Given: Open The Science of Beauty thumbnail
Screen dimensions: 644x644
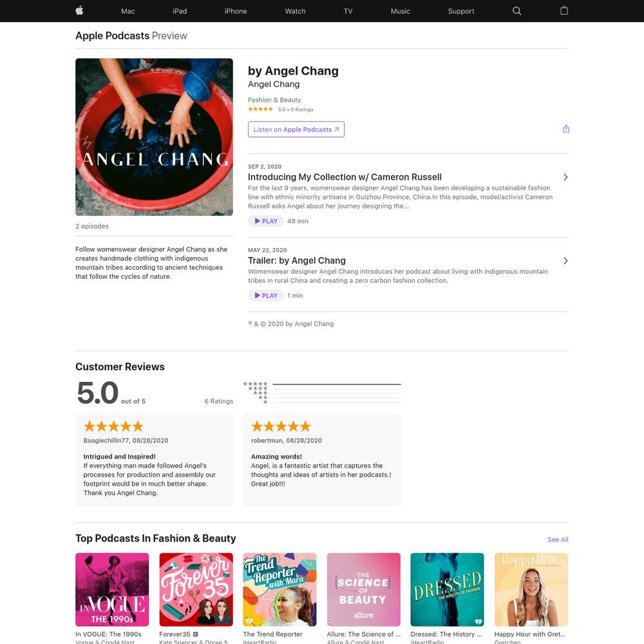Looking at the screenshot, I should [363, 589].
